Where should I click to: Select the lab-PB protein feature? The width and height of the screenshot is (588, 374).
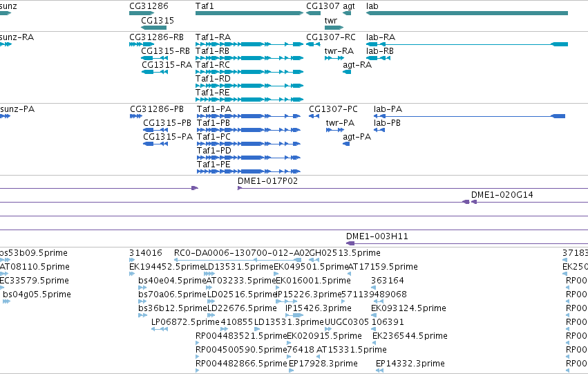point(379,130)
